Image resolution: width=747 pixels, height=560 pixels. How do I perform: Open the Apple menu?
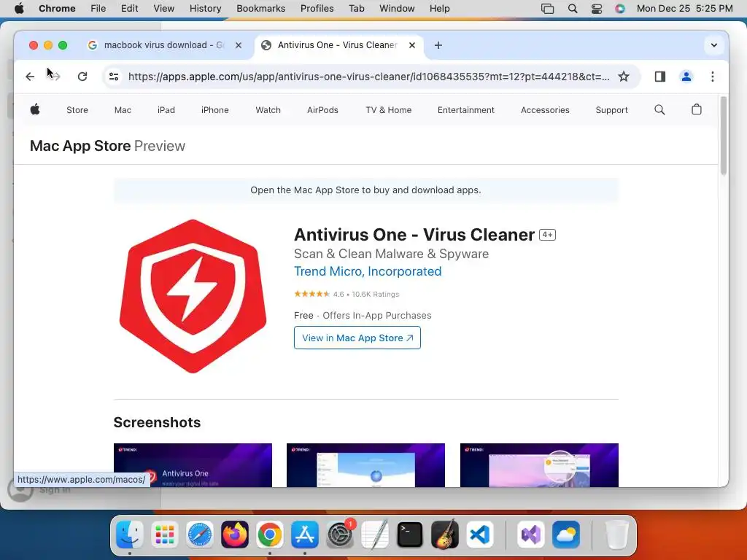point(19,9)
